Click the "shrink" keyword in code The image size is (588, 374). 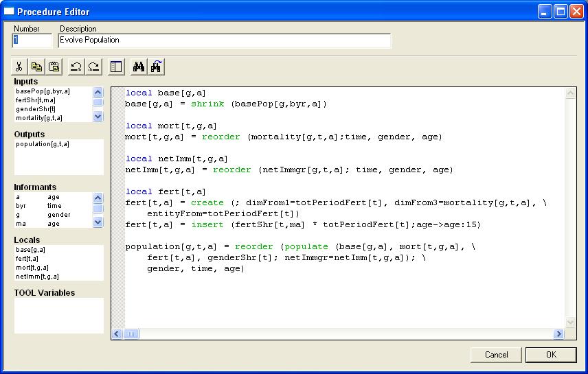207,104
